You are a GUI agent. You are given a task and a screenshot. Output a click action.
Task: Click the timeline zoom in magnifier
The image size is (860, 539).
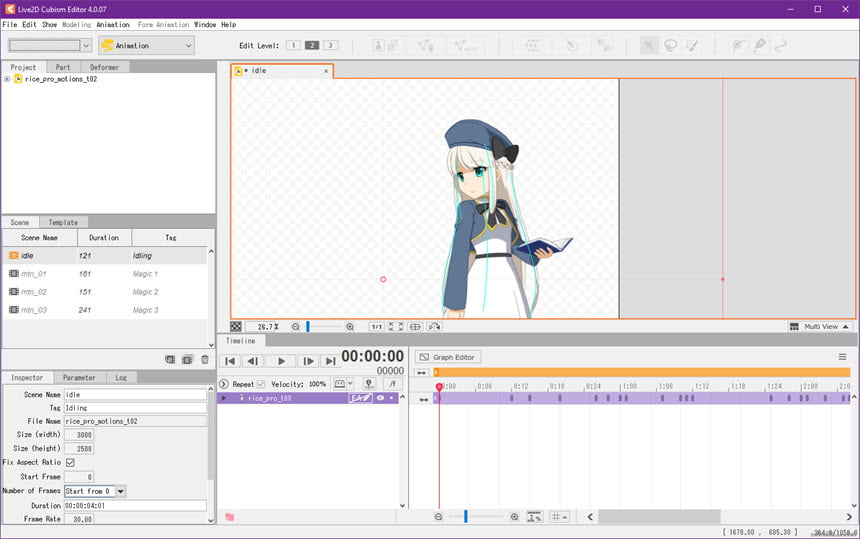coord(514,517)
